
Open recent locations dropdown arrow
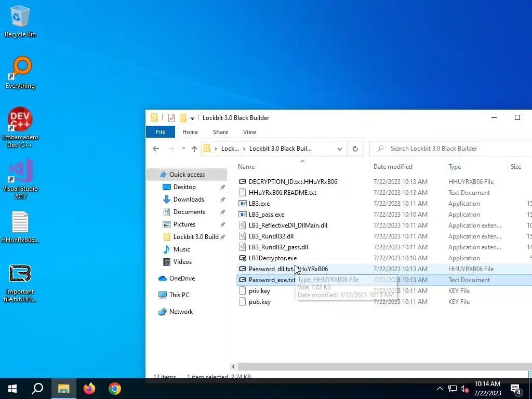[183, 149]
